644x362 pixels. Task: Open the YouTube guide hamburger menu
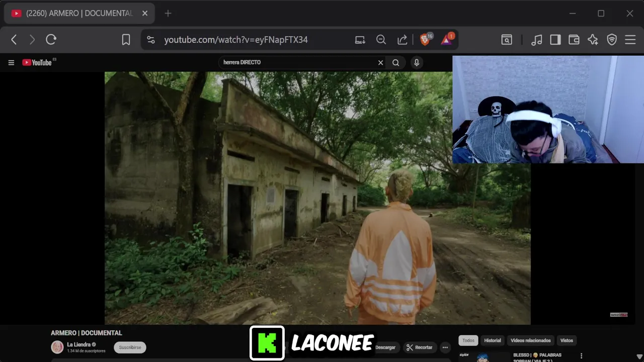tap(11, 62)
